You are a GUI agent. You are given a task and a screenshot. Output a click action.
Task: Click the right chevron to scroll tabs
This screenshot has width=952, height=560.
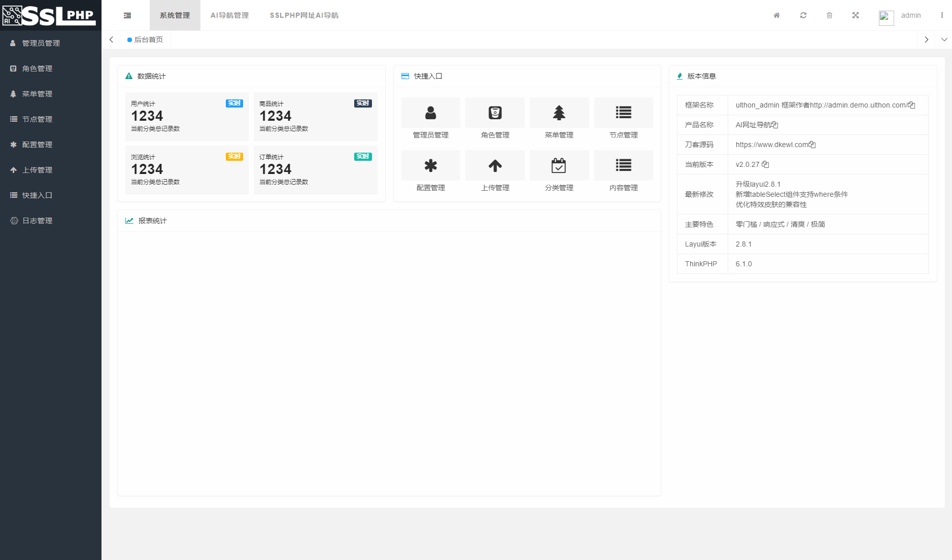pyautogui.click(x=927, y=40)
